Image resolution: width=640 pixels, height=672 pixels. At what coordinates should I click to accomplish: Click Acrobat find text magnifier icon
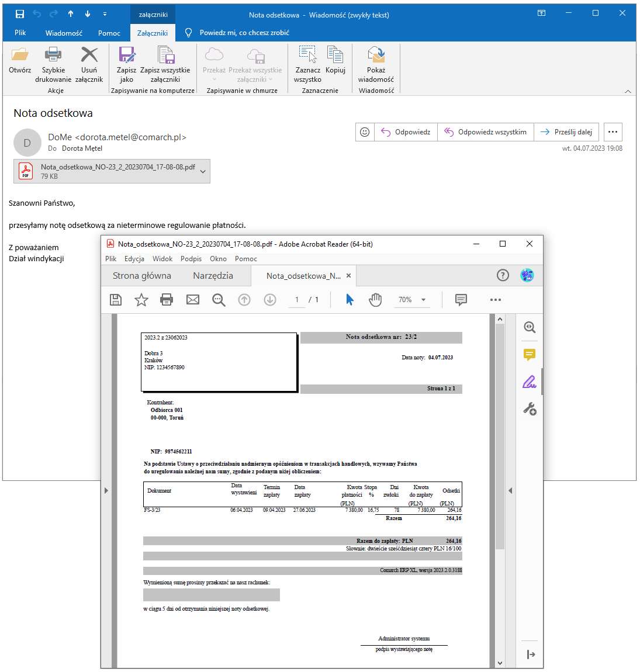pyautogui.click(x=219, y=300)
